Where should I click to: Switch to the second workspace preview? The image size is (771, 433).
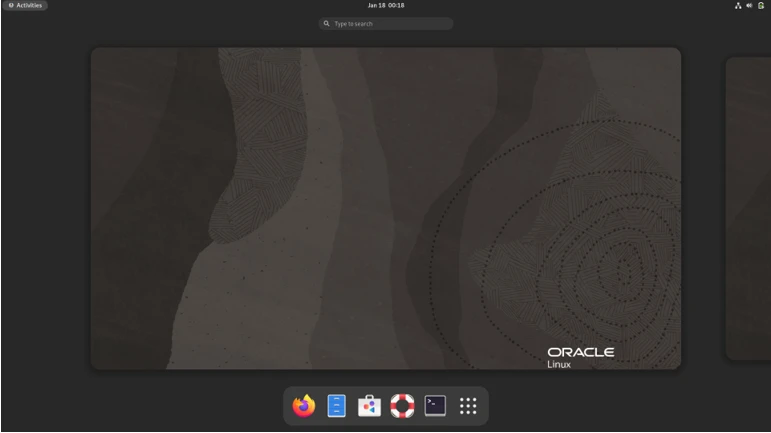pos(748,208)
